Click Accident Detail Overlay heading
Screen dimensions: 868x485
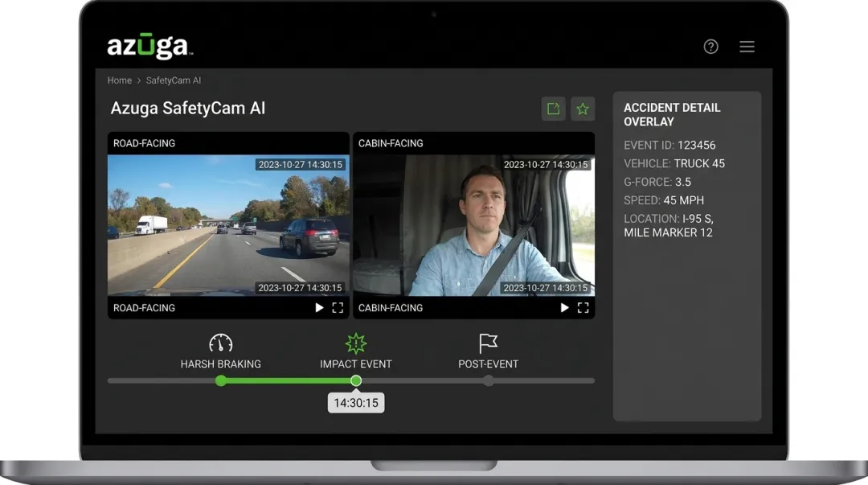[x=672, y=115]
